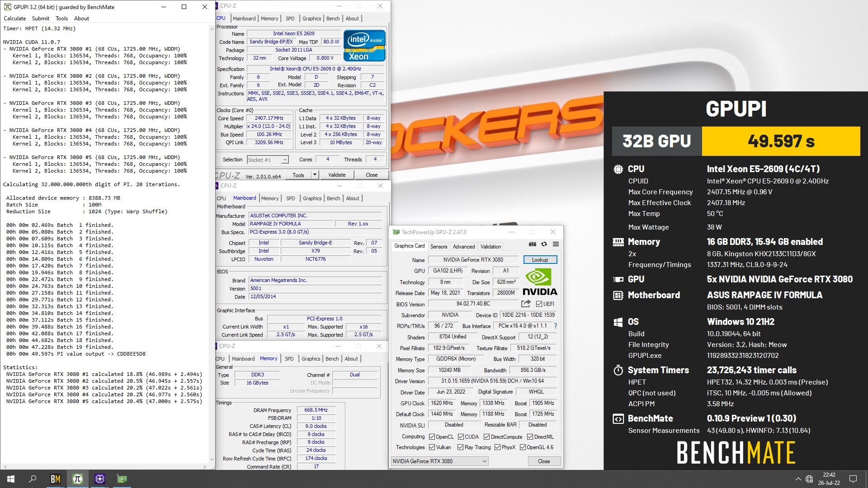Screen dimensions: 868x488
Task: Open Bench tab in top CPU-Z window
Action: (x=333, y=19)
